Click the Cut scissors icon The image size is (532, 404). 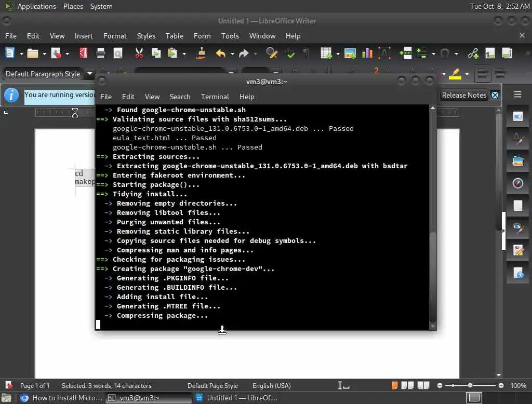(139, 53)
